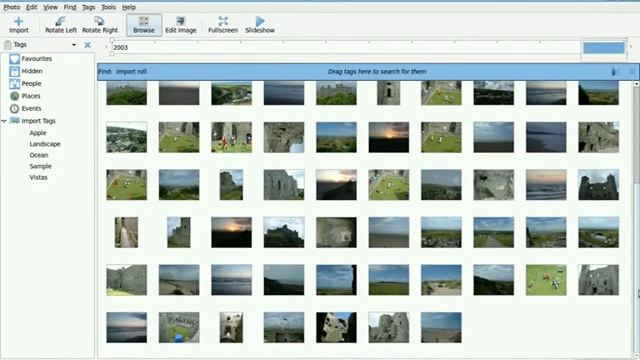
Task: Select the dark twin-tower castle silhouette thumbnail
Action: tap(598, 185)
